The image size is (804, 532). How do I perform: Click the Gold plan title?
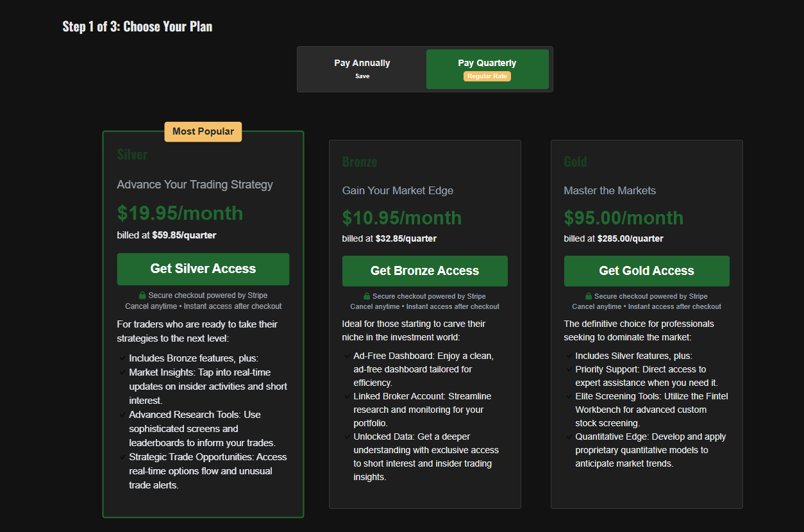[575, 162]
